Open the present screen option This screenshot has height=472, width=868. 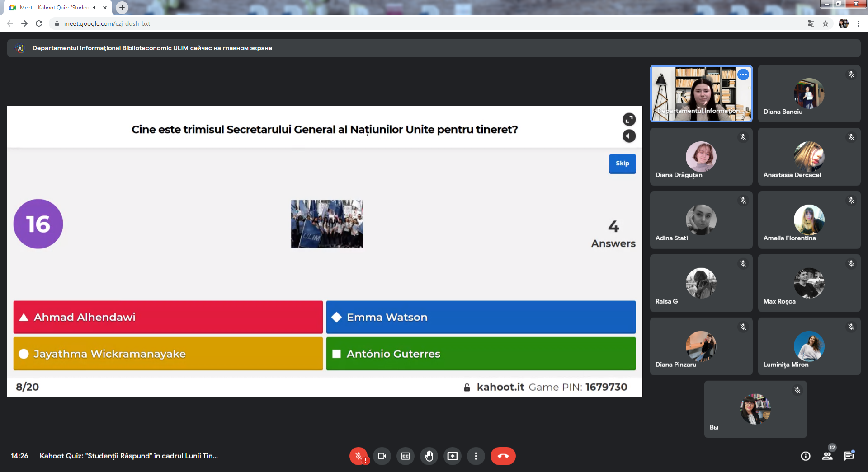[x=453, y=456]
